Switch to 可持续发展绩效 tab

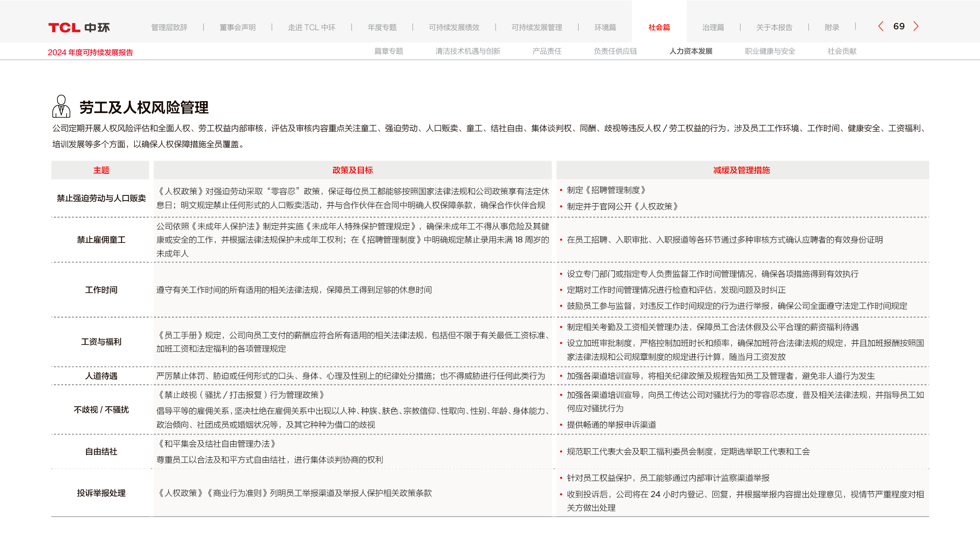pyautogui.click(x=454, y=28)
